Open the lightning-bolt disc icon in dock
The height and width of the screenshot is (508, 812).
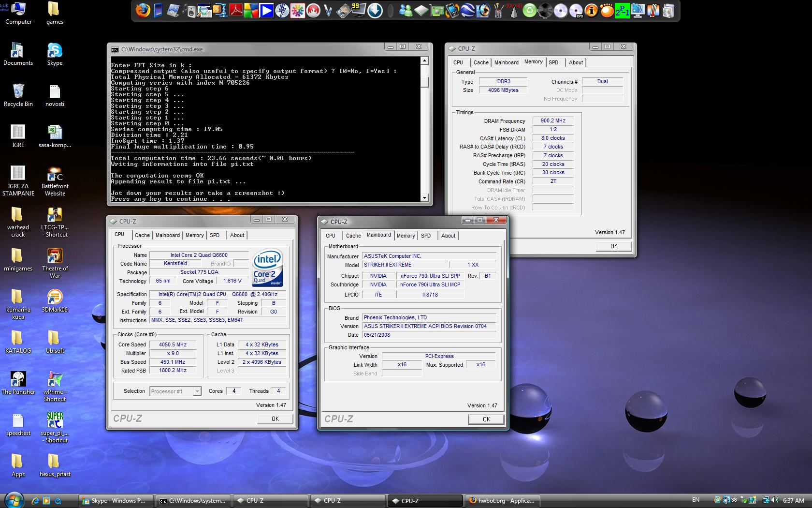(282, 11)
